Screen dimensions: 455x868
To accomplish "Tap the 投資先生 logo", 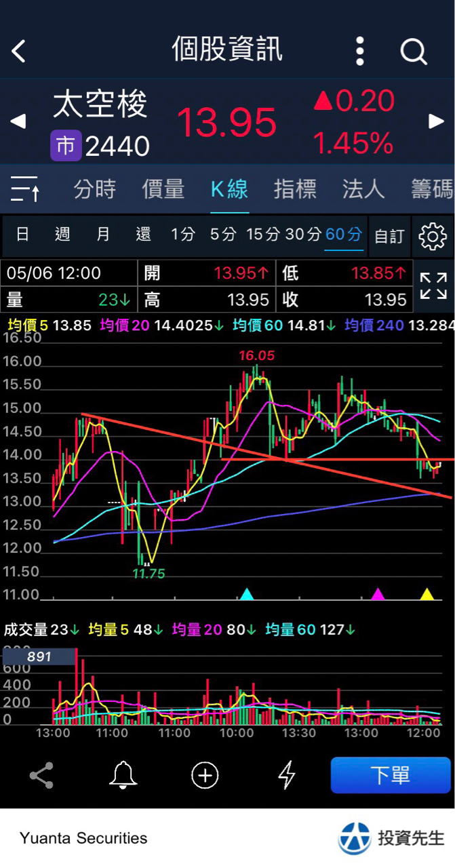I will coord(391,838).
